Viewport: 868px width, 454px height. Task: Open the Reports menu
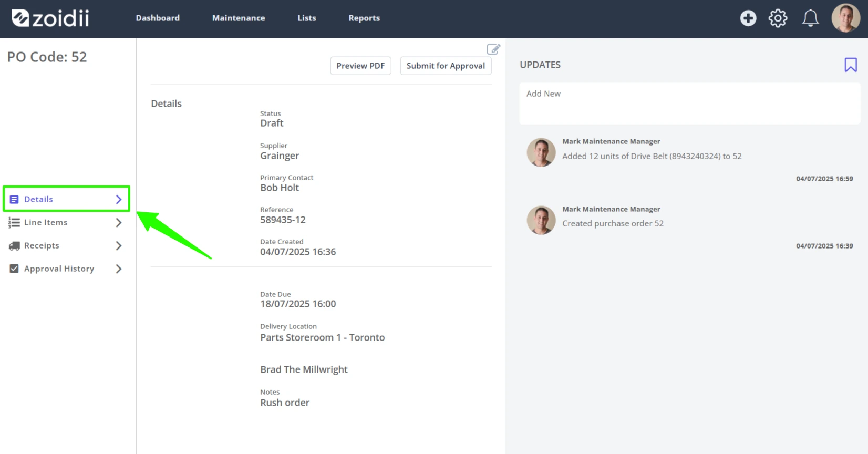(364, 18)
